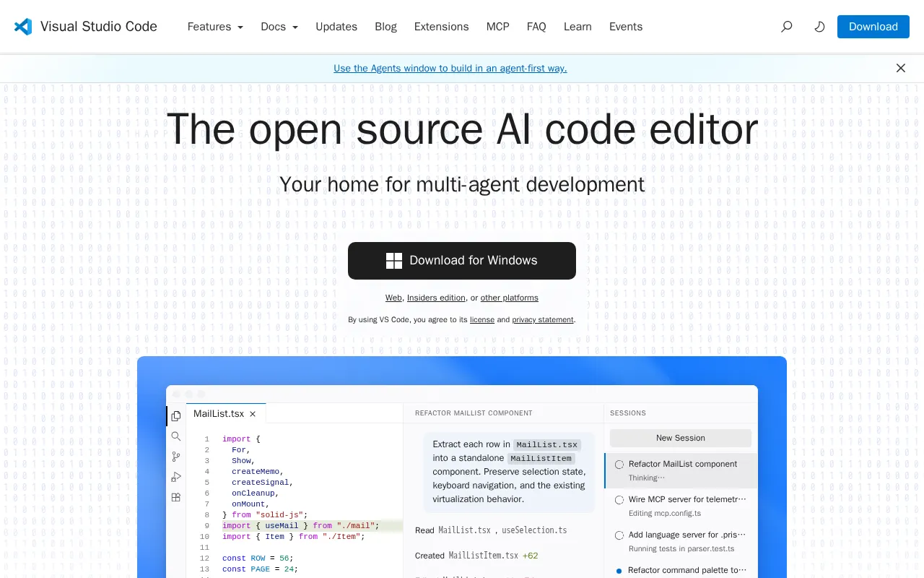Click the onCleanup code line
Viewport: 924px width, 578px height.
[256, 493]
